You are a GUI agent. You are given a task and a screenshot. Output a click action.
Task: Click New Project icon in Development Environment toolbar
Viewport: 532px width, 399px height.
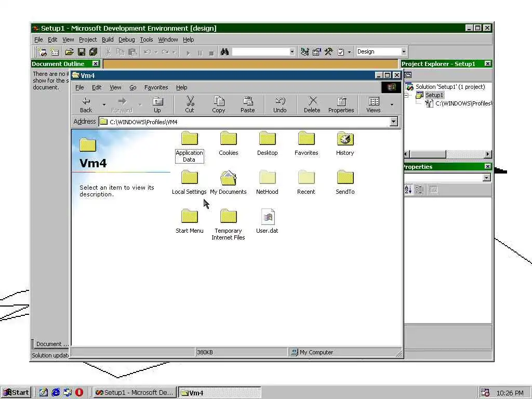42,52
